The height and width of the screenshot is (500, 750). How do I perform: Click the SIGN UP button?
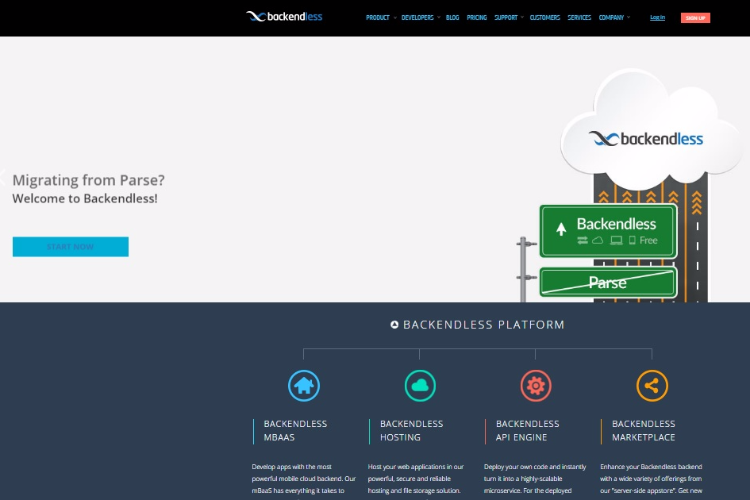click(x=695, y=18)
